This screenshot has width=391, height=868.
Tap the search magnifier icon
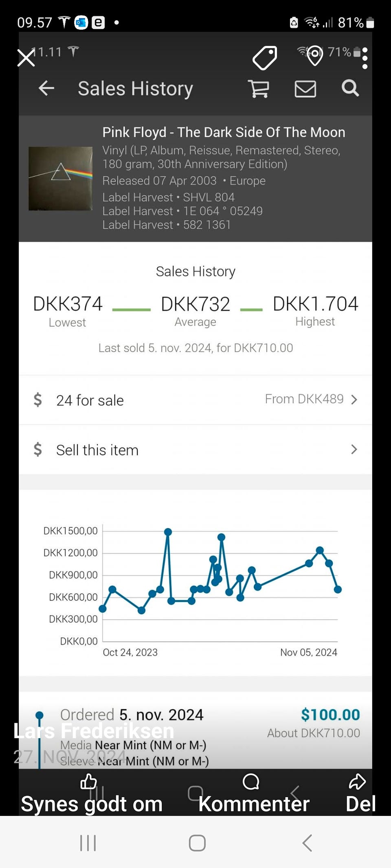(350, 88)
